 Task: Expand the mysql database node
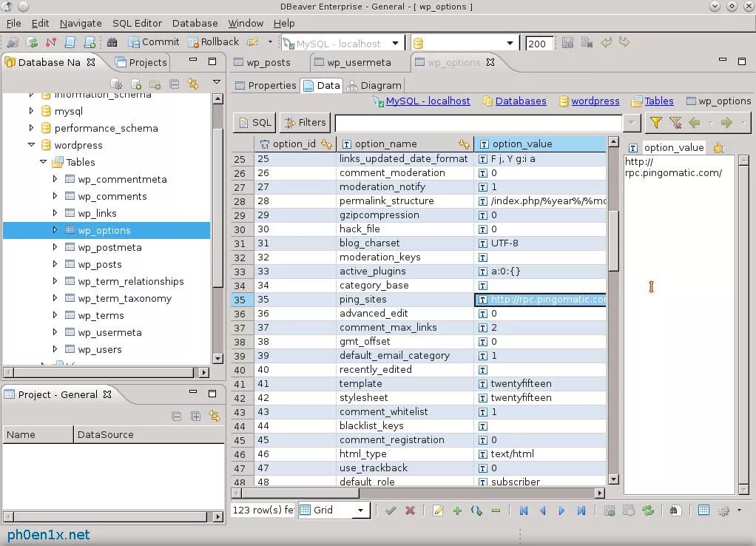[31, 110]
